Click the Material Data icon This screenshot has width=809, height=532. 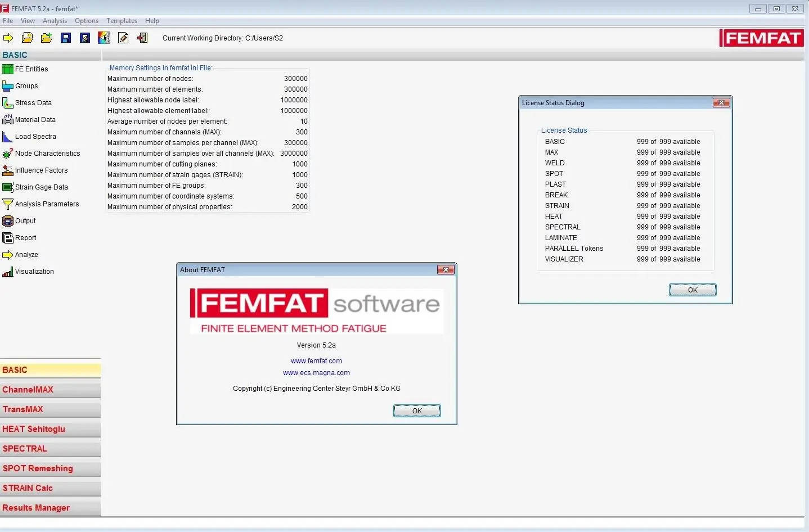8,120
